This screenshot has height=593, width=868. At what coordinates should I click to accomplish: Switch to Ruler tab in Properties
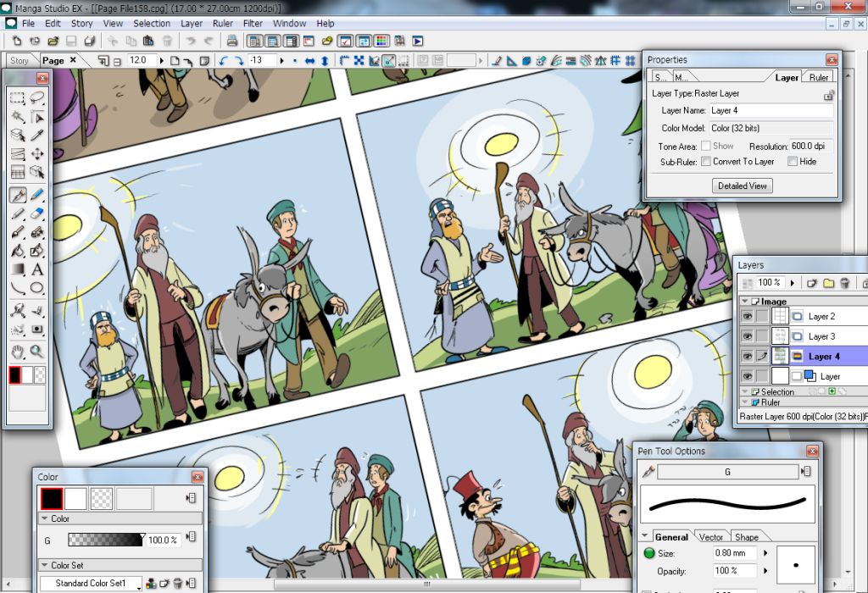tap(819, 77)
